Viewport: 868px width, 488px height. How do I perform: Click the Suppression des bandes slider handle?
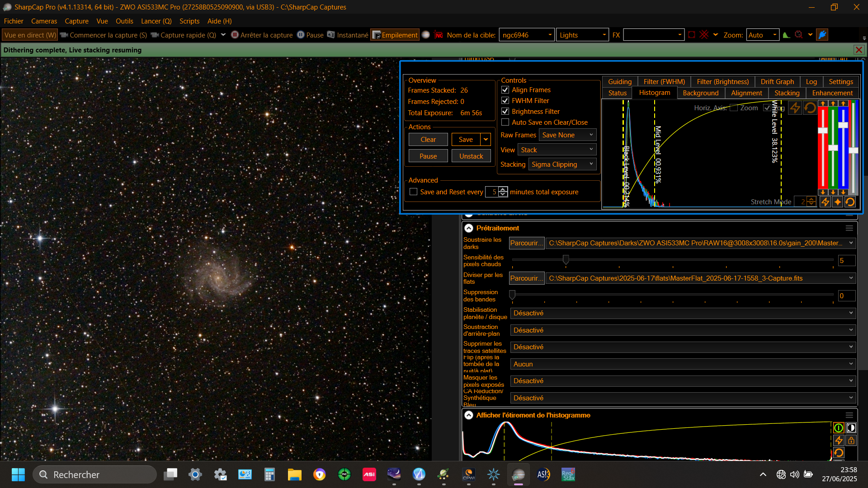(512, 295)
